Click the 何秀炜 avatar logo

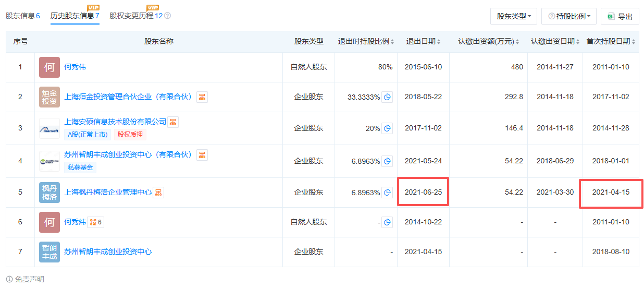click(x=49, y=222)
